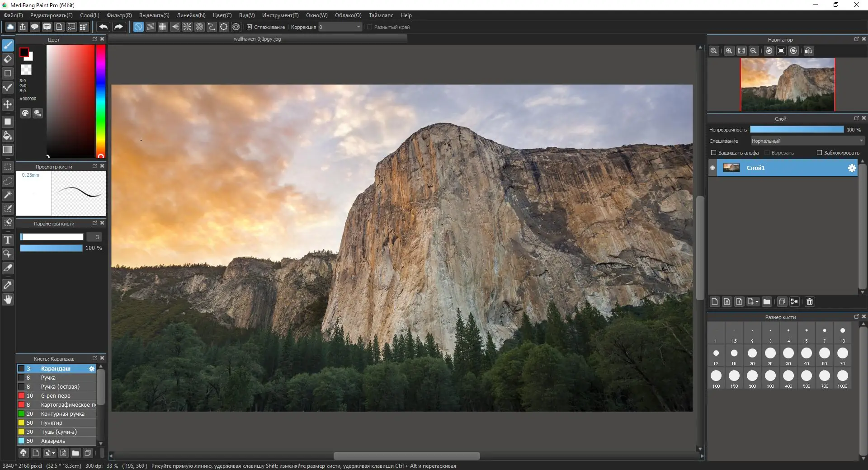Open the Смешивание blend mode dropdown

point(808,141)
